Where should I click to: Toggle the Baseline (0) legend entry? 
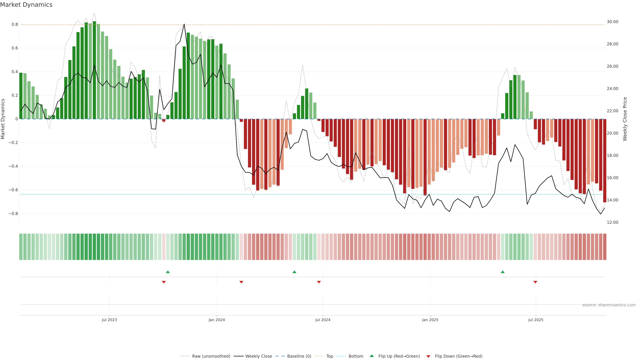[299, 356]
